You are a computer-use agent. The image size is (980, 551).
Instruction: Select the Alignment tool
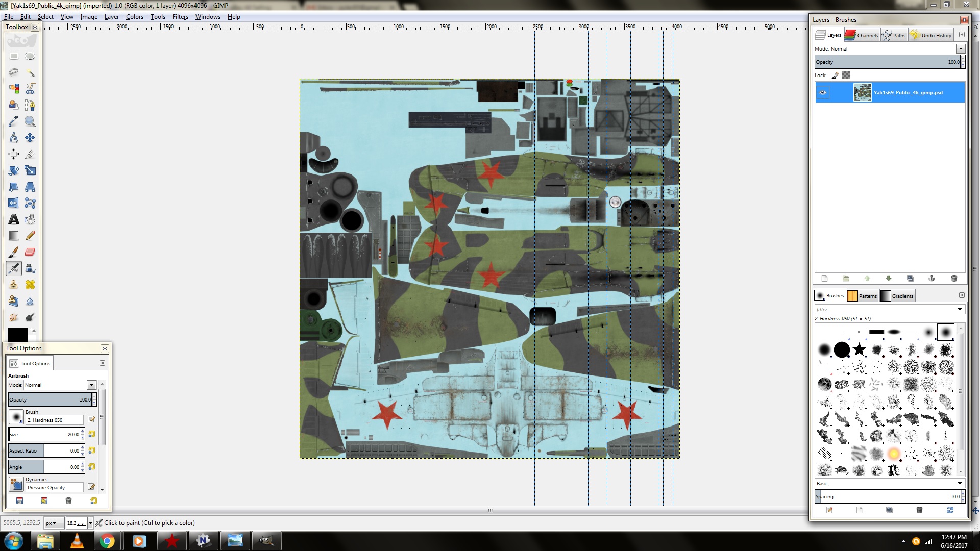(x=14, y=154)
